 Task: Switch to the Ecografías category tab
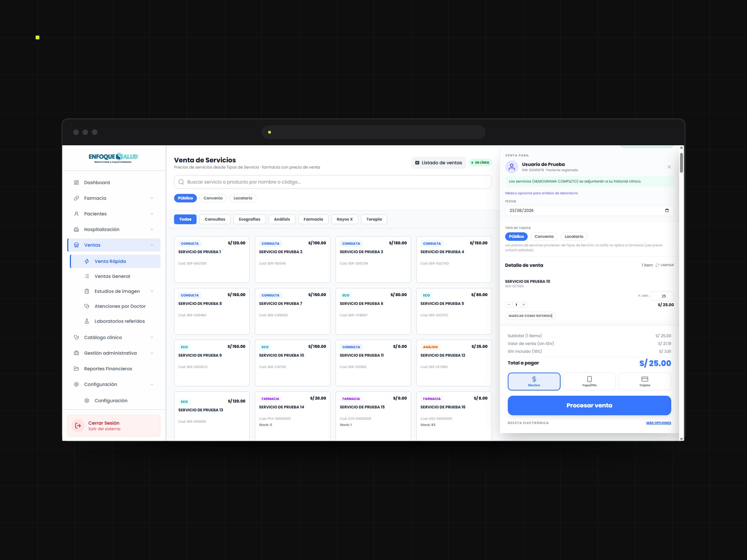click(x=249, y=219)
